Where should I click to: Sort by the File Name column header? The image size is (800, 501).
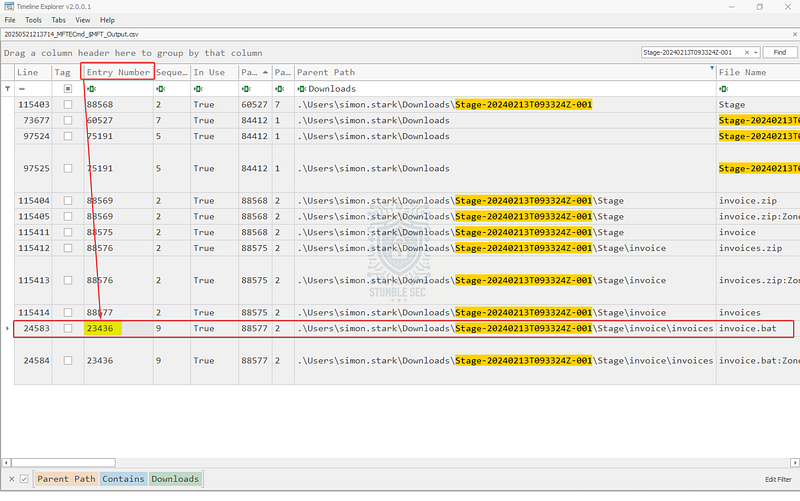point(758,72)
